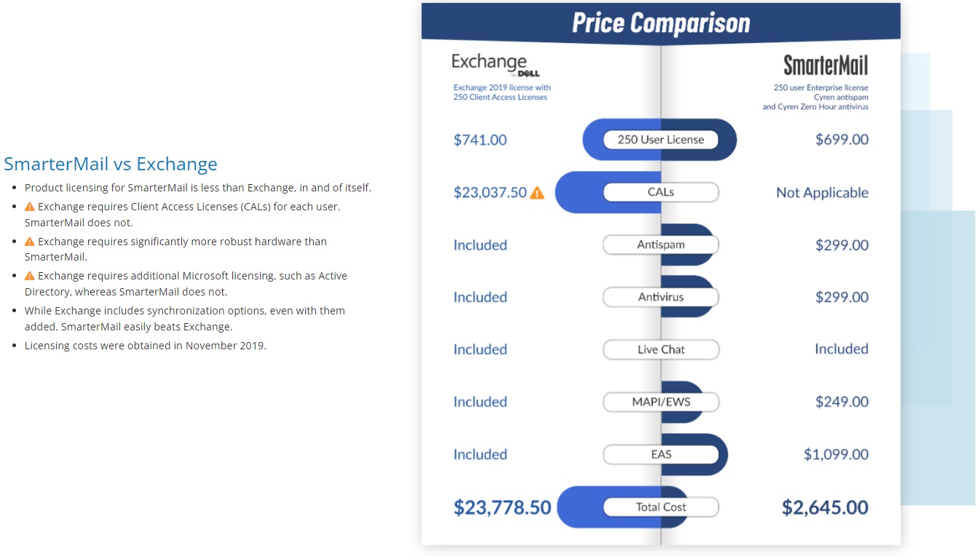Click the Antispam row label
The image size is (980, 556).
[661, 245]
